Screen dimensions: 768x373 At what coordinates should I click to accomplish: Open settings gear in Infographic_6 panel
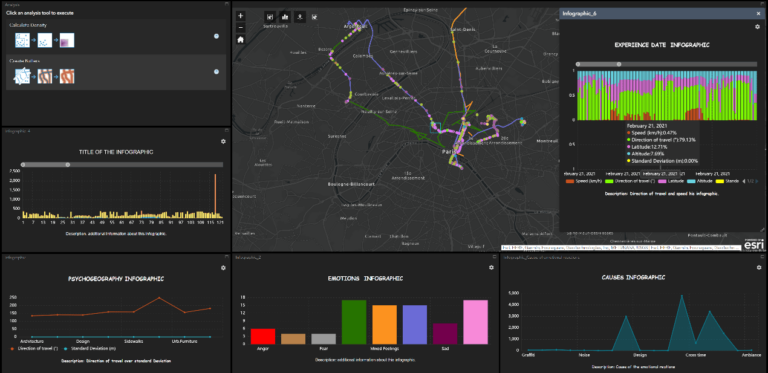point(757,27)
